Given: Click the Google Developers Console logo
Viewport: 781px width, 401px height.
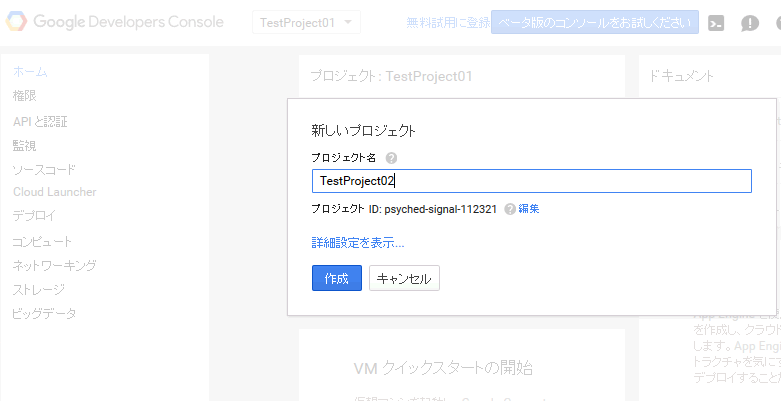Looking at the screenshot, I should (x=115, y=22).
